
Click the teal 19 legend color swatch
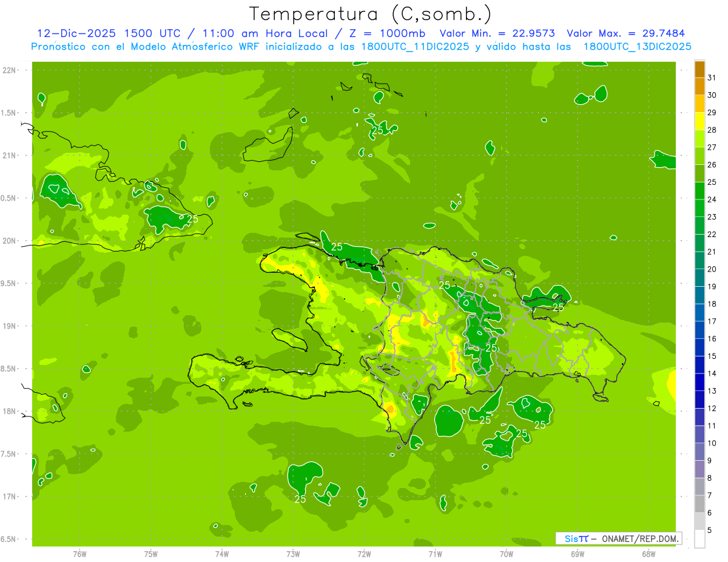pos(699,278)
